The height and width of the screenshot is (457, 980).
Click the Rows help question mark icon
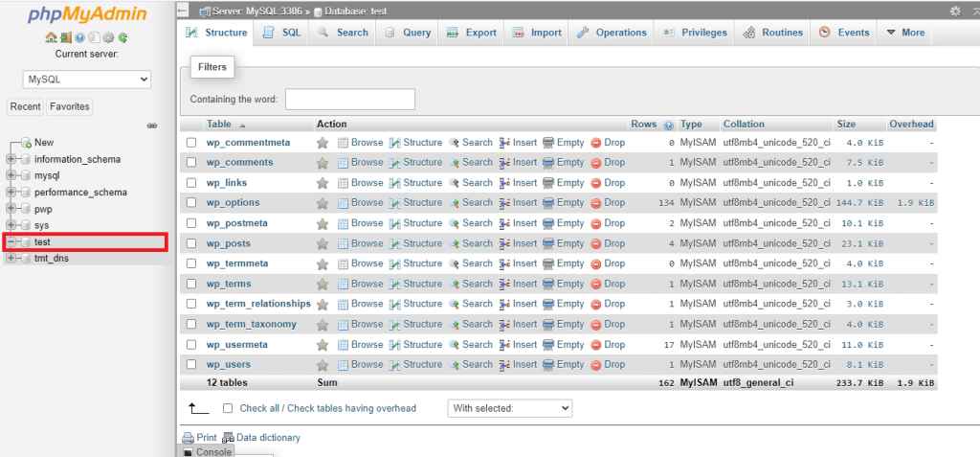668,125
